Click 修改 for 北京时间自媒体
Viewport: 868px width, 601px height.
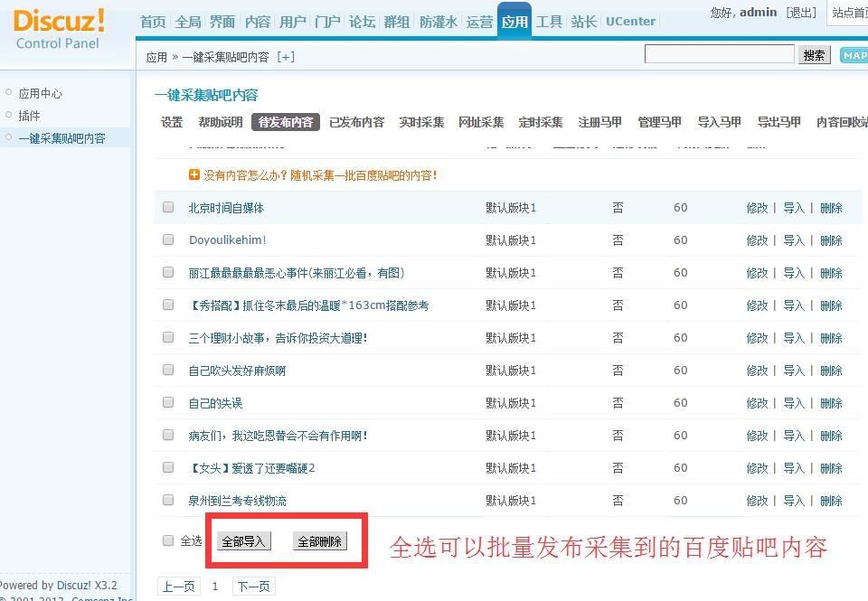pyautogui.click(x=758, y=208)
